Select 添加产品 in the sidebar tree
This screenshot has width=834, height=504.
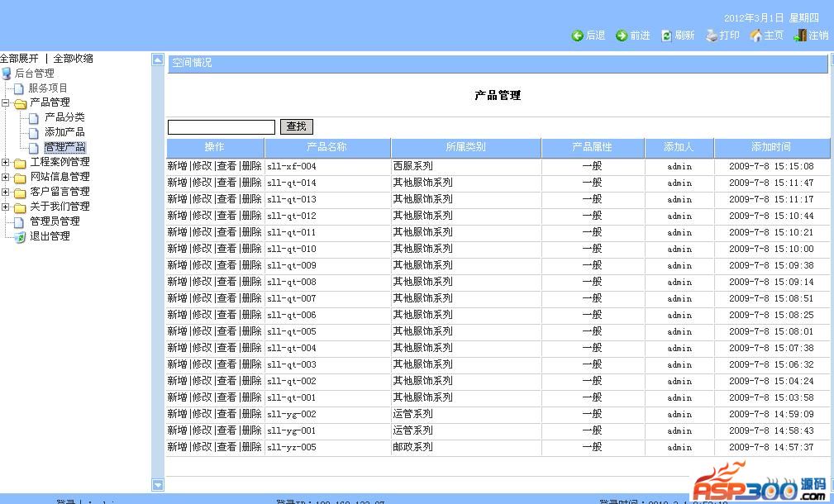click(x=64, y=132)
